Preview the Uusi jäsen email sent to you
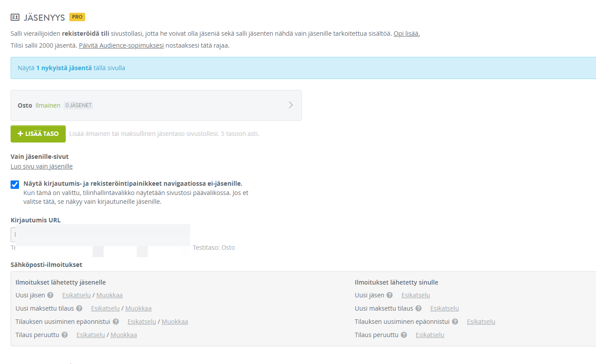The width and height of the screenshot is (596, 364). [x=416, y=295]
